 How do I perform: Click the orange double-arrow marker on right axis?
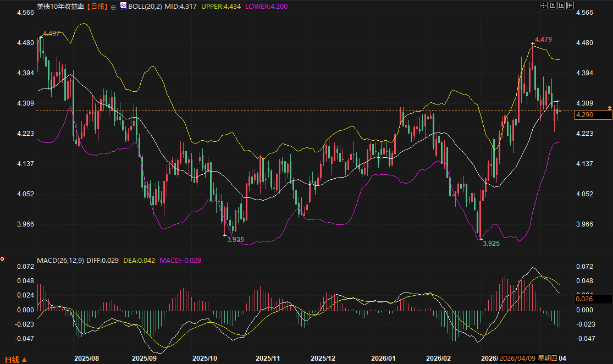tap(609, 107)
